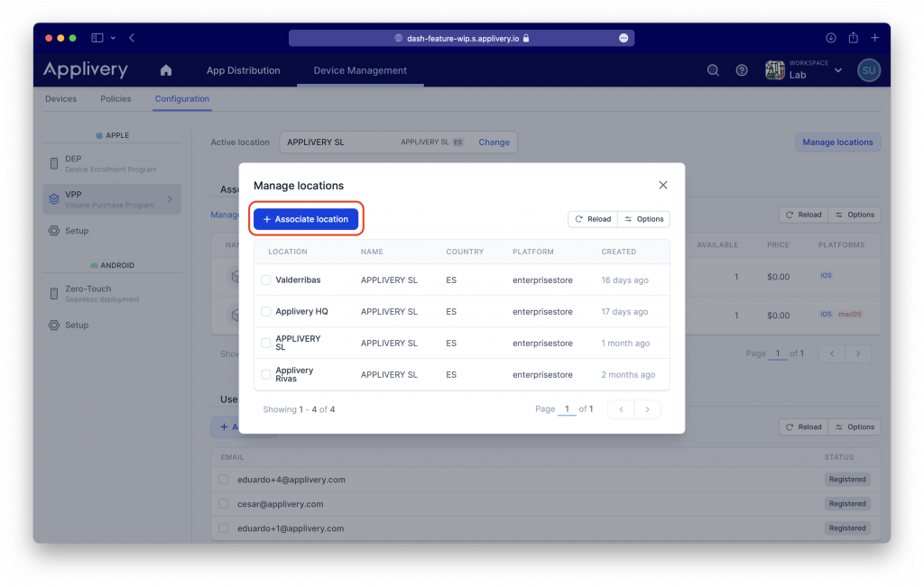Click the search magnifier icon
Screen dimensions: 924x587
point(713,70)
